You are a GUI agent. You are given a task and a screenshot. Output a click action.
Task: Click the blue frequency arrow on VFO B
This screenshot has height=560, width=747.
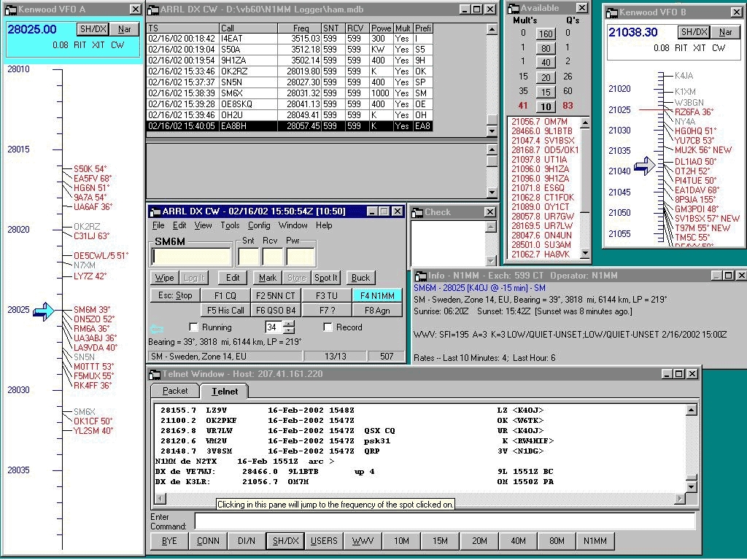click(x=644, y=168)
